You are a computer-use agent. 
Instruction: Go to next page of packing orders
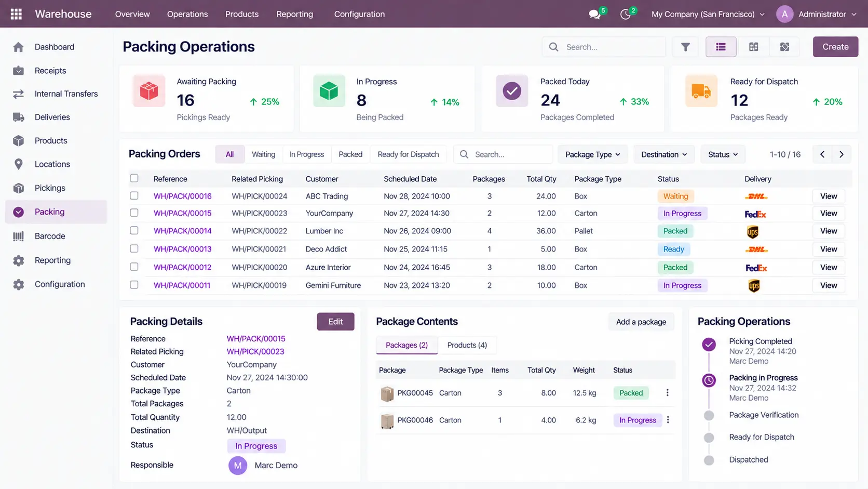(842, 154)
